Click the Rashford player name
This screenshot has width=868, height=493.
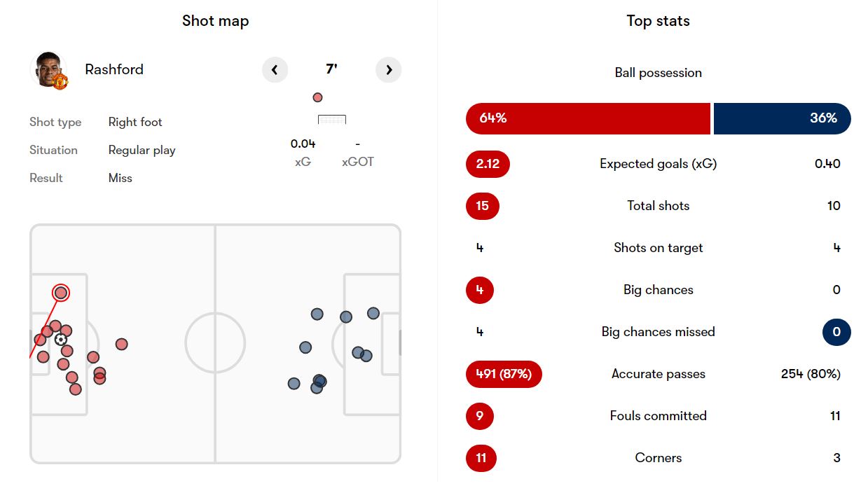114,69
